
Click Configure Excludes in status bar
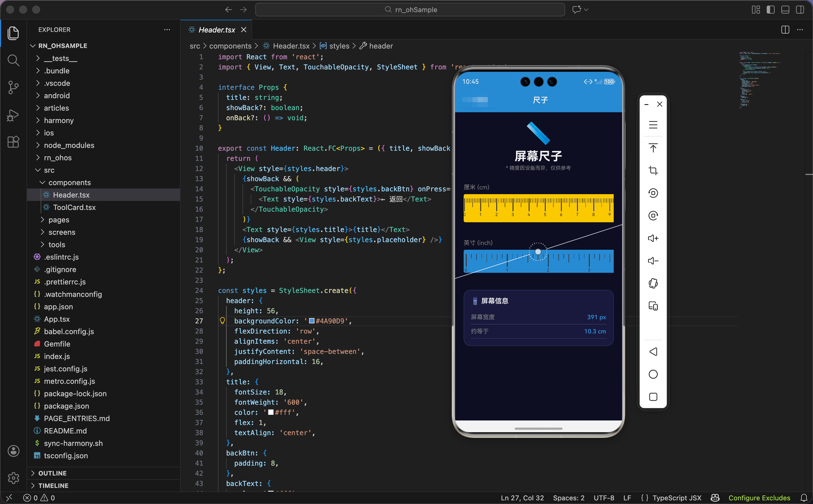click(x=759, y=498)
